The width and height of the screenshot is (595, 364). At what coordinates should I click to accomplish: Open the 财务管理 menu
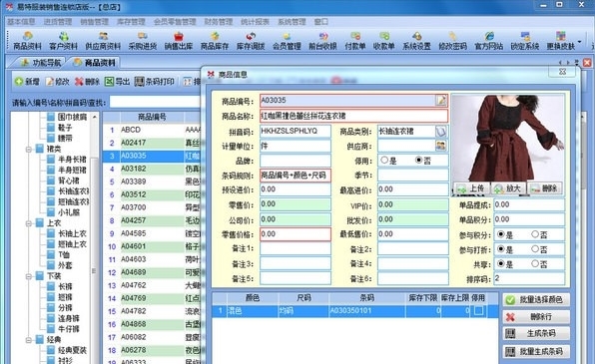point(219,22)
